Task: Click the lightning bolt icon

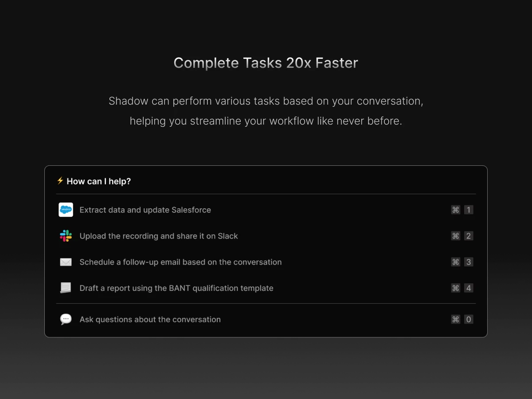Action: coord(60,181)
